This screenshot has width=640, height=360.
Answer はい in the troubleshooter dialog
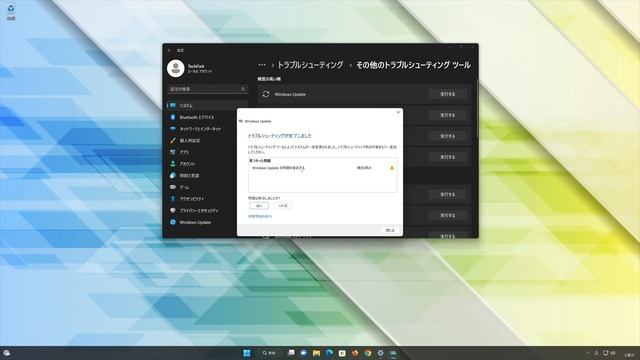click(x=259, y=206)
